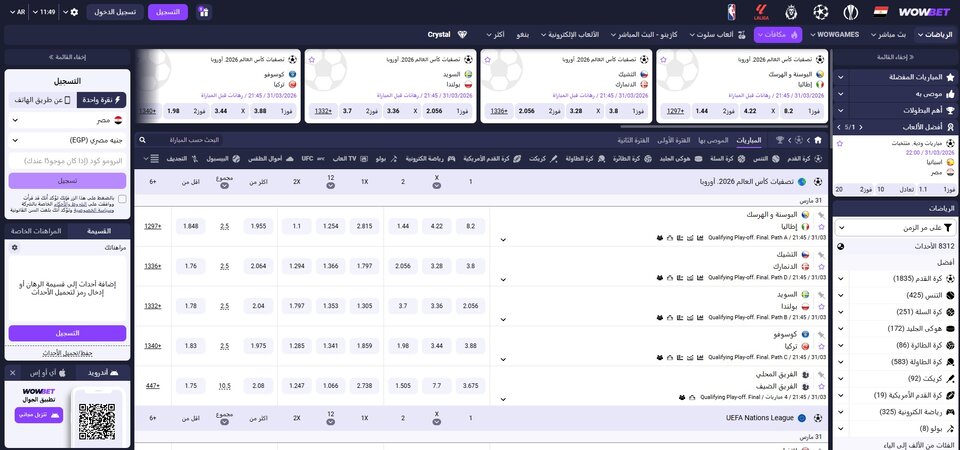The height and width of the screenshot is (450, 960).
Task: Select كريكت in the sports filter strip
Action: [x=544, y=159]
